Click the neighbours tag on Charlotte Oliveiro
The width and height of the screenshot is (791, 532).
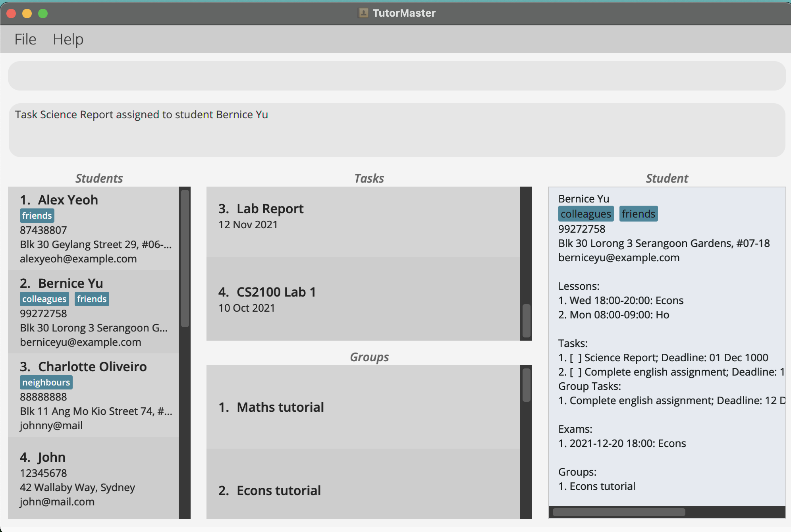[x=46, y=382]
